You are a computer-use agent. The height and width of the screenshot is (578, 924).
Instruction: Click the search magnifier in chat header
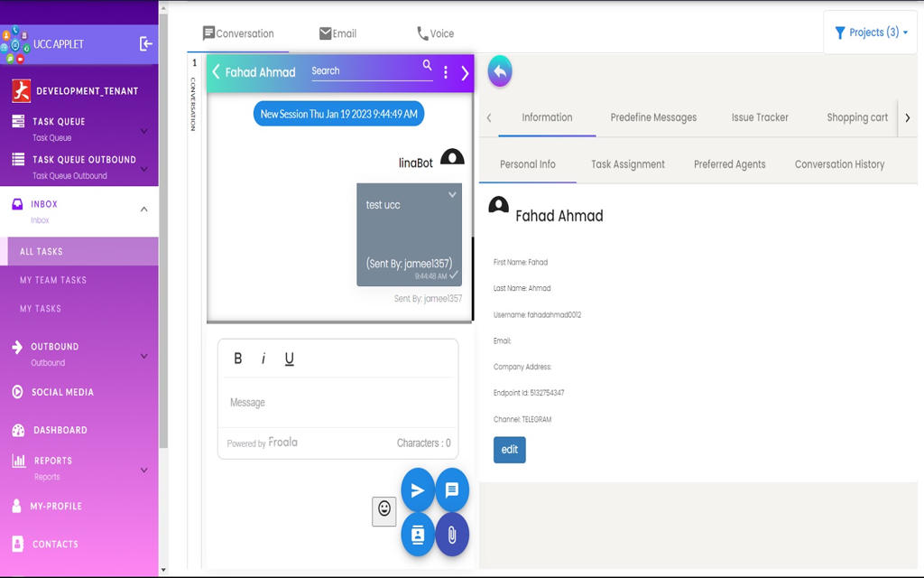(428, 66)
